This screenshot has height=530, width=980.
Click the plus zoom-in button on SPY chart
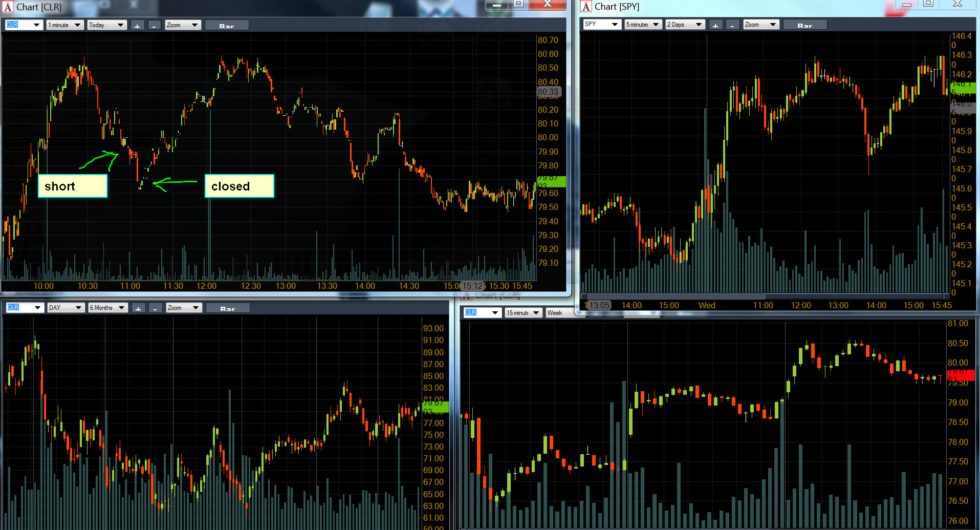click(x=715, y=25)
